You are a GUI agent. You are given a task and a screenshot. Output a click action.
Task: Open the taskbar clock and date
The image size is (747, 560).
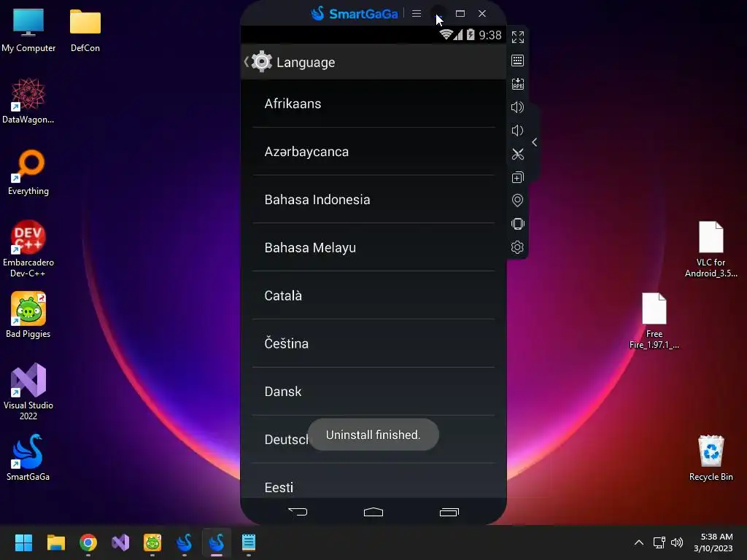click(713, 542)
